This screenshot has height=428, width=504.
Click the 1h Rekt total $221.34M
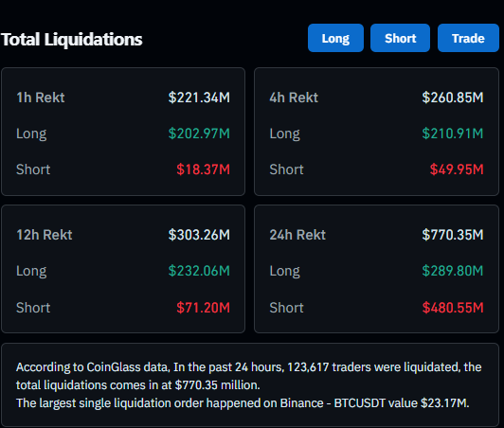[x=199, y=98]
